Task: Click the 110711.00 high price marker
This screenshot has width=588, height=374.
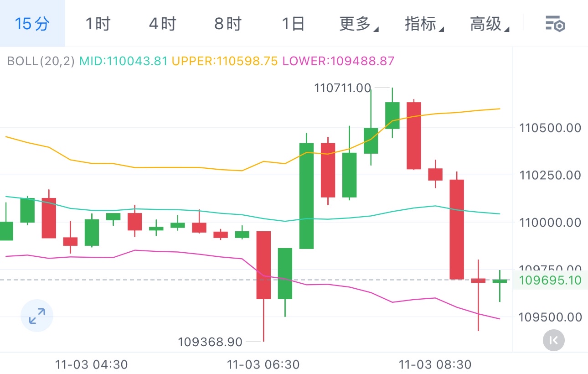Action: pos(342,88)
